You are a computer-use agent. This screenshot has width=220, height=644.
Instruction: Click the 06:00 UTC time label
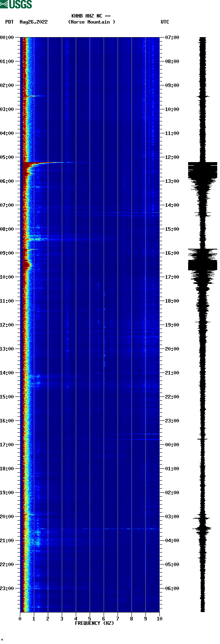[172, 589]
